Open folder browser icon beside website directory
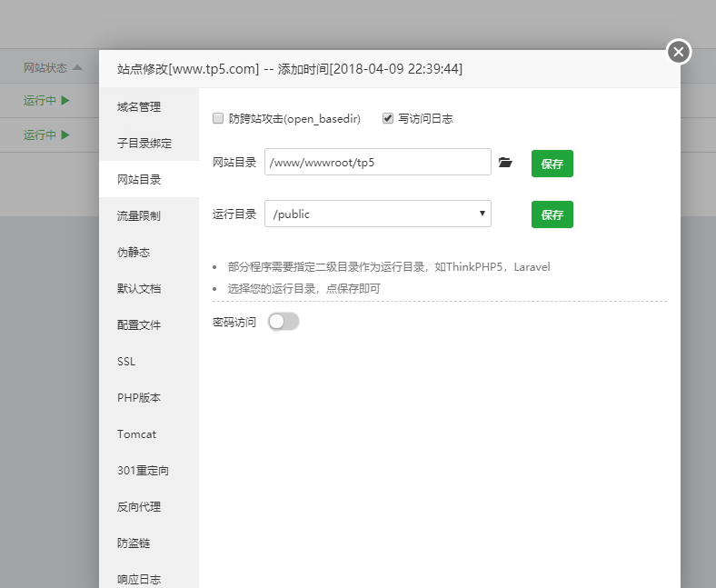 (506, 163)
